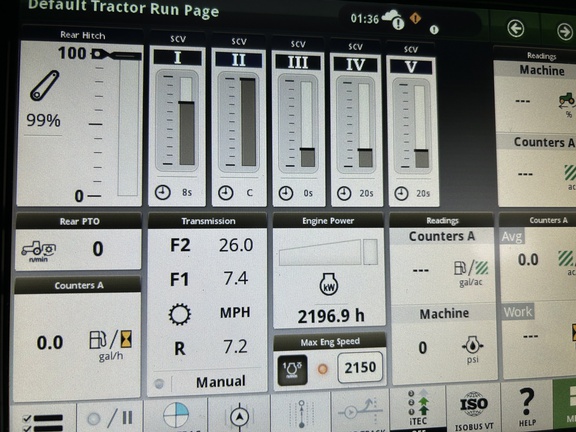Open the HELP button

pyautogui.click(x=527, y=407)
